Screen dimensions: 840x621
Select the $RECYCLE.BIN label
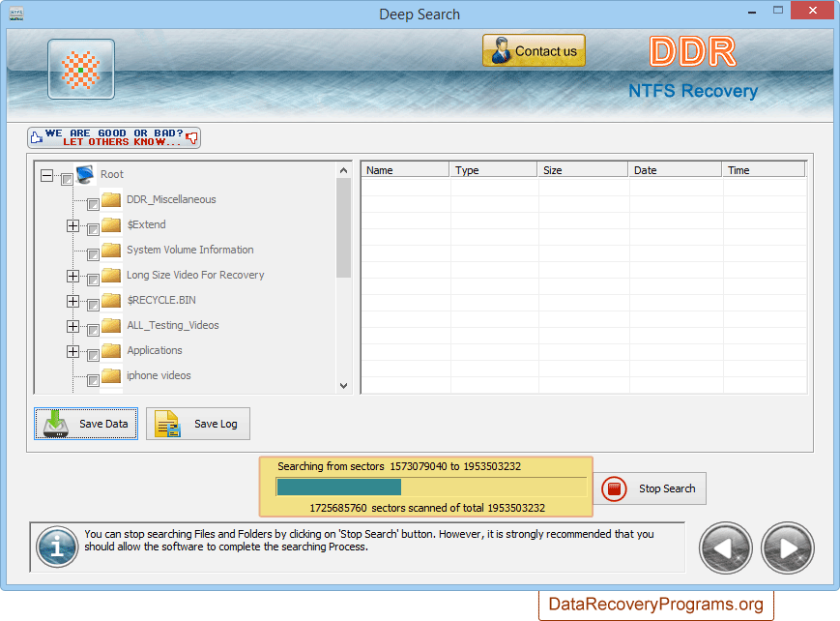click(x=161, y=300)
